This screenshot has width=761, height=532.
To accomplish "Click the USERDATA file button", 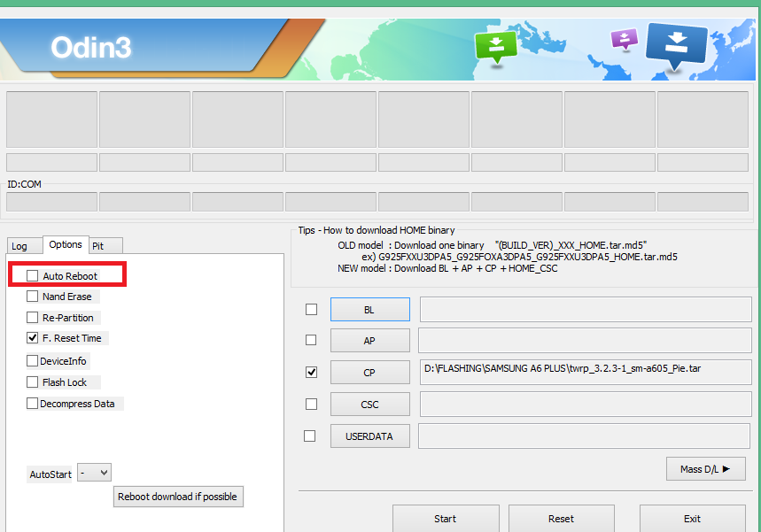I will [369, 436].
